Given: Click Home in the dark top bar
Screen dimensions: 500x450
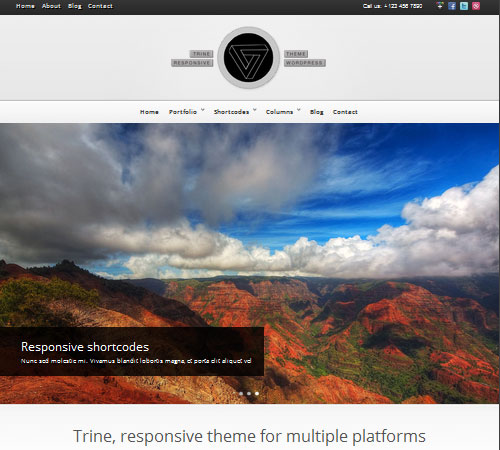Looking at the screenshot, I should point(25,6).
